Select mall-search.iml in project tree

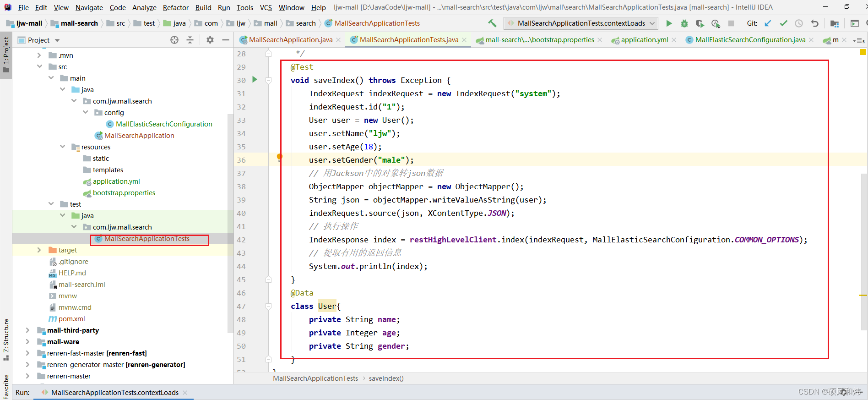point(81,285)
